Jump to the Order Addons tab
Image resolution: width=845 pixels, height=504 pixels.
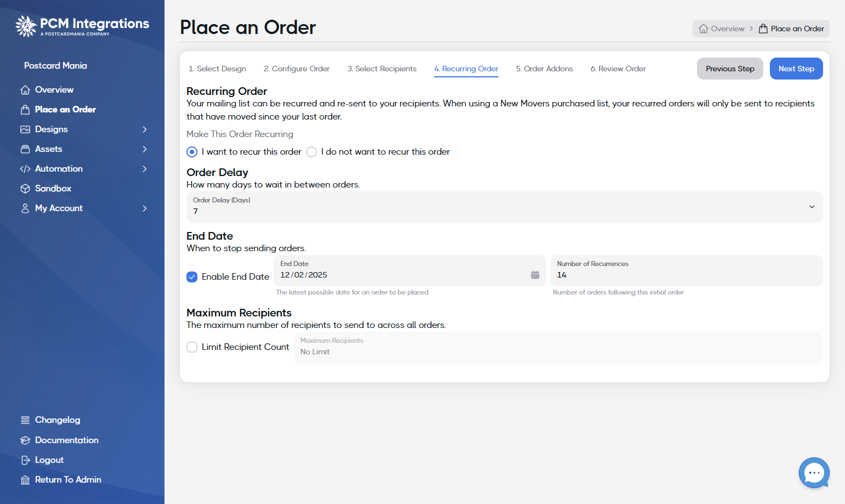545,69
